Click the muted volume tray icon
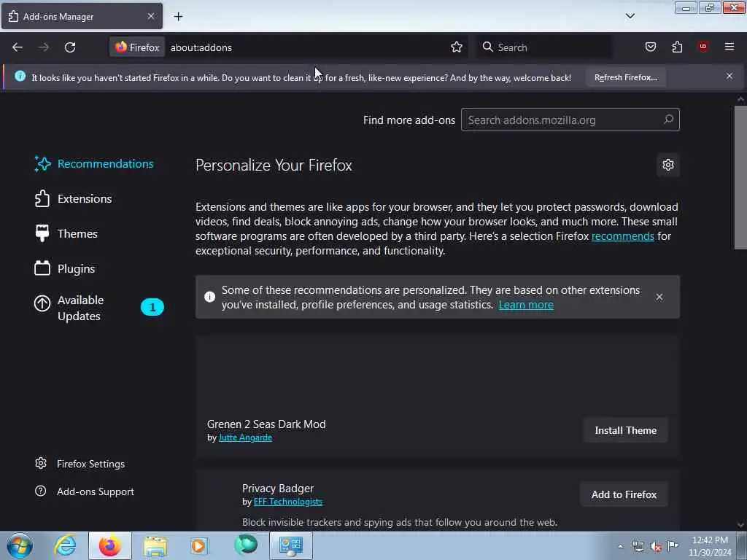The image size is (747, 560). click(656, 547)
